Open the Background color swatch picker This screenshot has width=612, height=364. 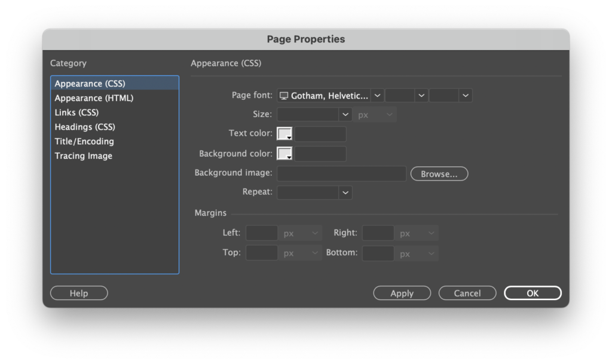point(285,154)
